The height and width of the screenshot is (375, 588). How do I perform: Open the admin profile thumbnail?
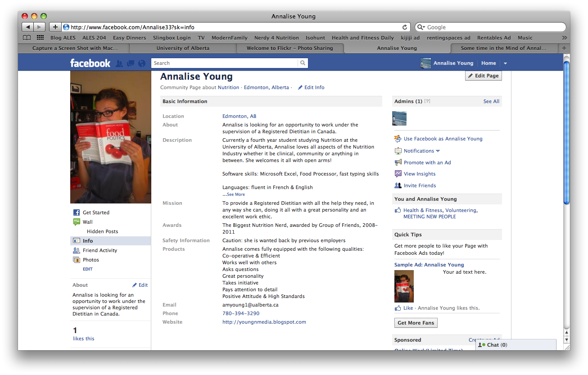coord(399,118)
